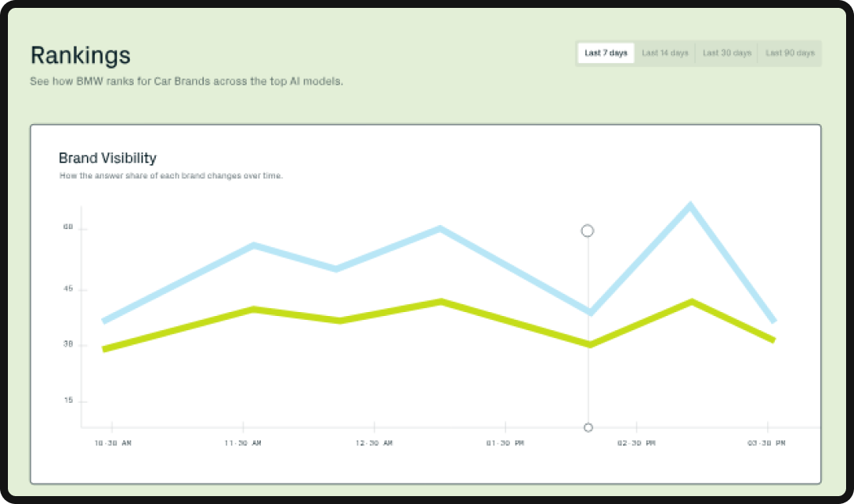Screen dimensions: 854x504
Task: Click the Rankings page title
Action: tap(80, 55)
